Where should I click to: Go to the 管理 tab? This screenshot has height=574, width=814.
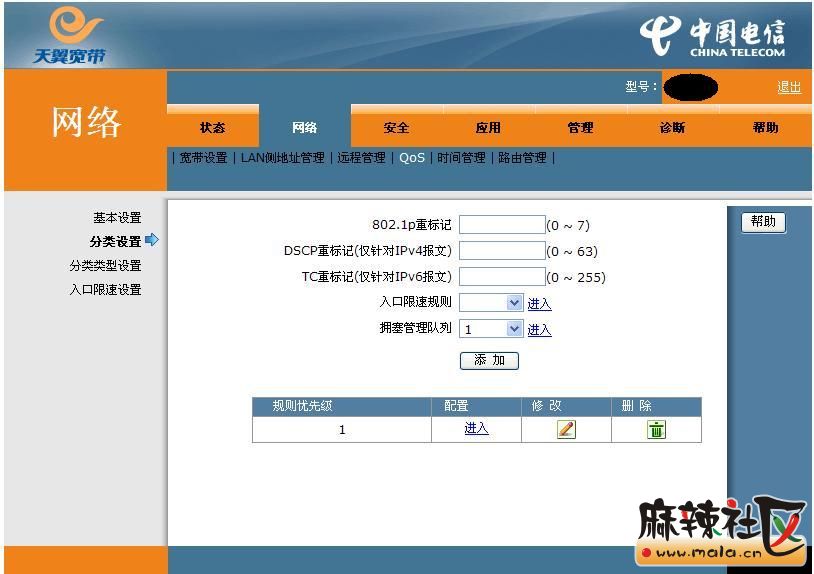pos(580,128)
